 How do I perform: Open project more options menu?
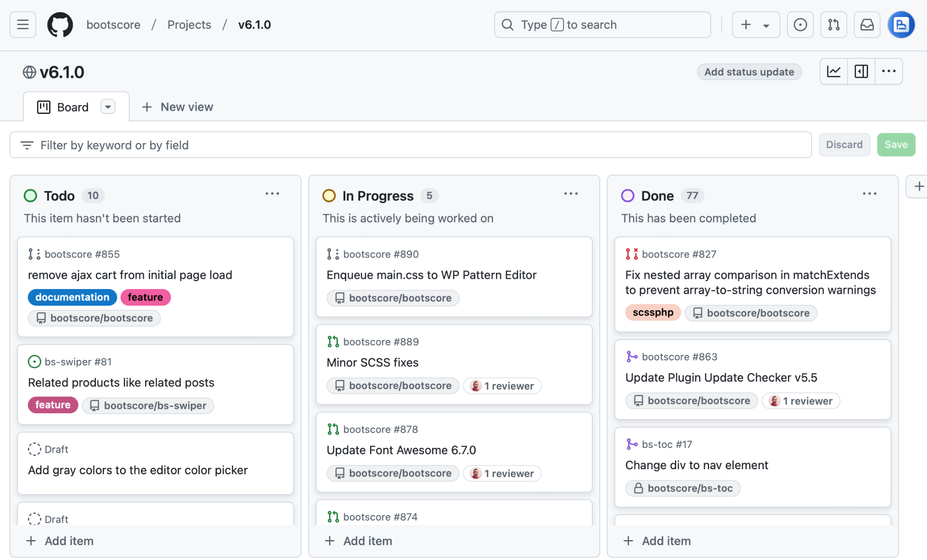click(x=889, y=71)
